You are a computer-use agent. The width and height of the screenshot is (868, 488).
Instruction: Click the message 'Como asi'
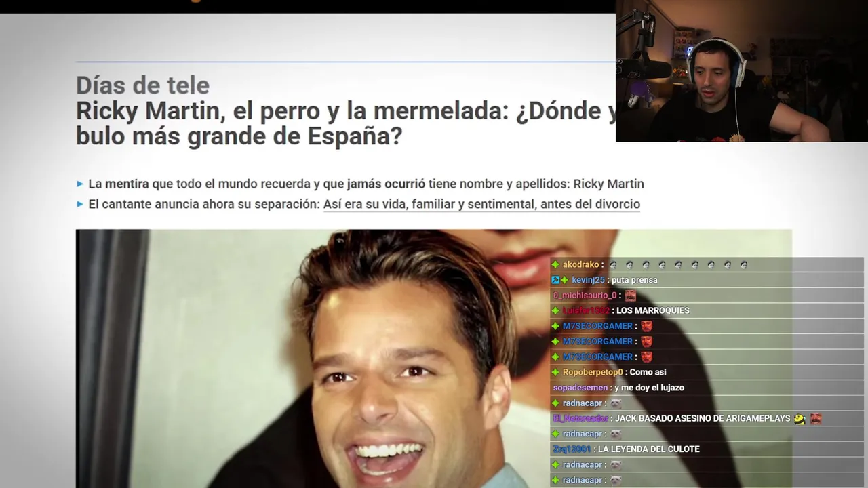coord(648,372)
